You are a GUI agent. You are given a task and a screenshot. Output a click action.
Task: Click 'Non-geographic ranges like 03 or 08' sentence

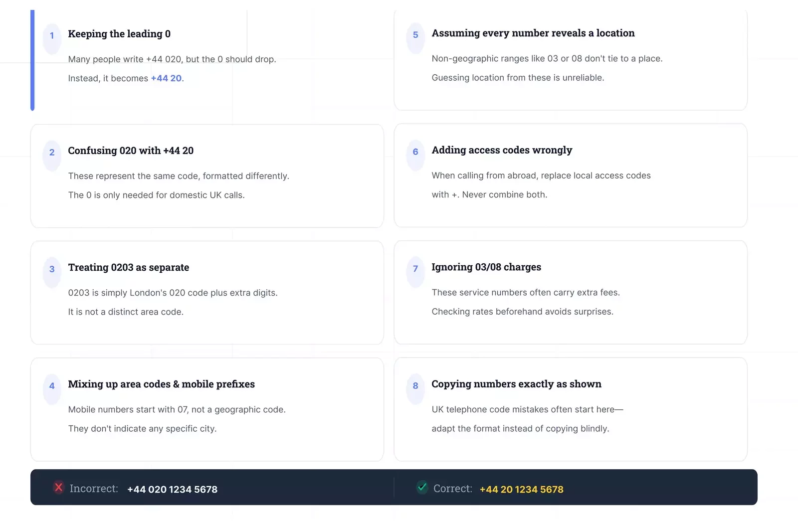coord(547,58)
